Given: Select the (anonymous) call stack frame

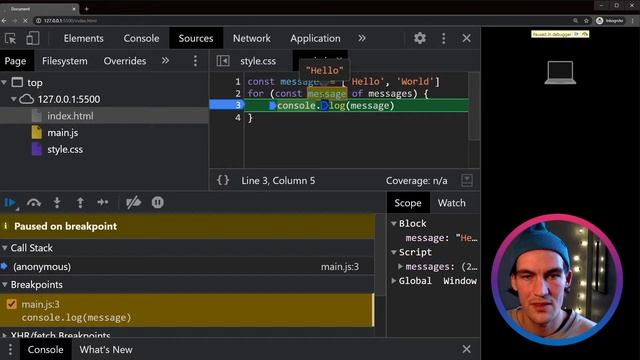Looking at the screenshot, I should 187,267.
